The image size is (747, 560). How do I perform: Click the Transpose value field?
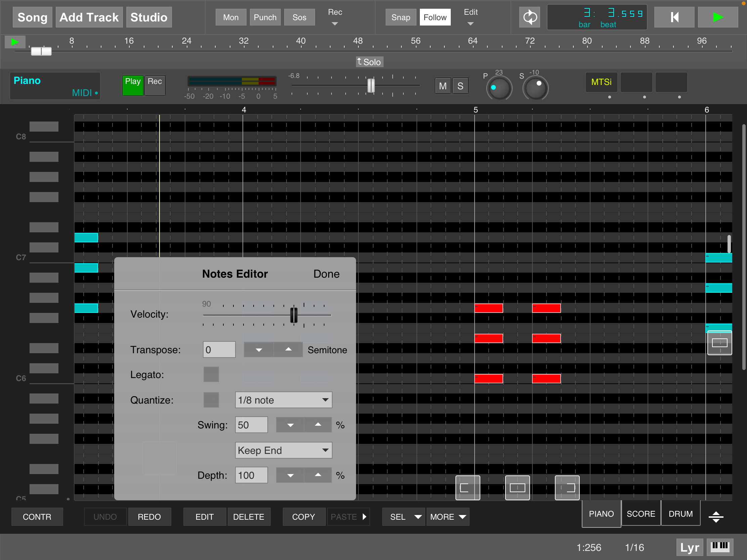tap(219, 350)
